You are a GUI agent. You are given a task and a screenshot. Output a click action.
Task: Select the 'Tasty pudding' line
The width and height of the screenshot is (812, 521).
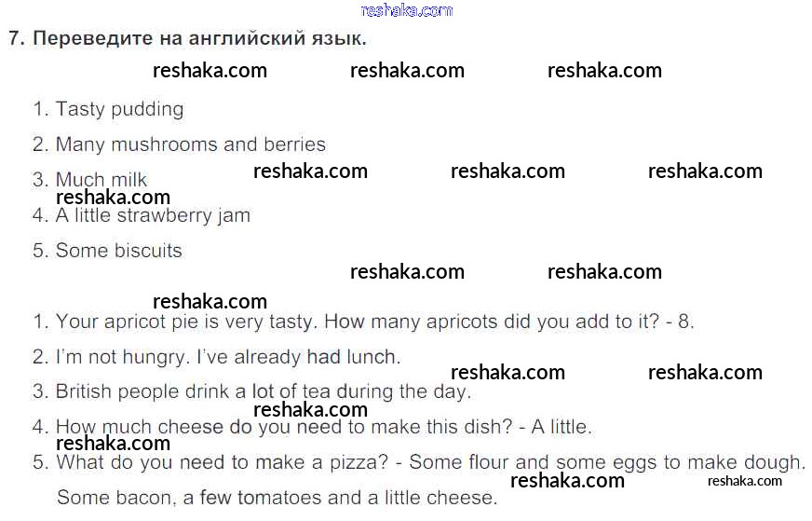(x=119, y=109)
